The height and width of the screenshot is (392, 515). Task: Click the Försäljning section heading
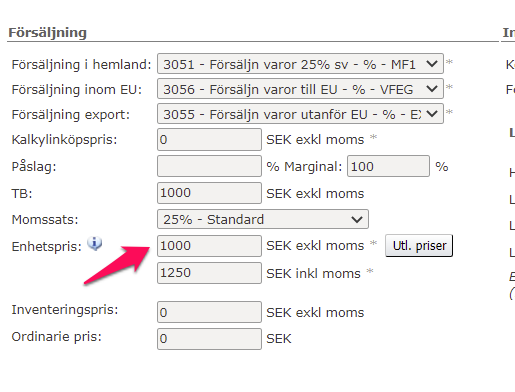tap(47, 33)
